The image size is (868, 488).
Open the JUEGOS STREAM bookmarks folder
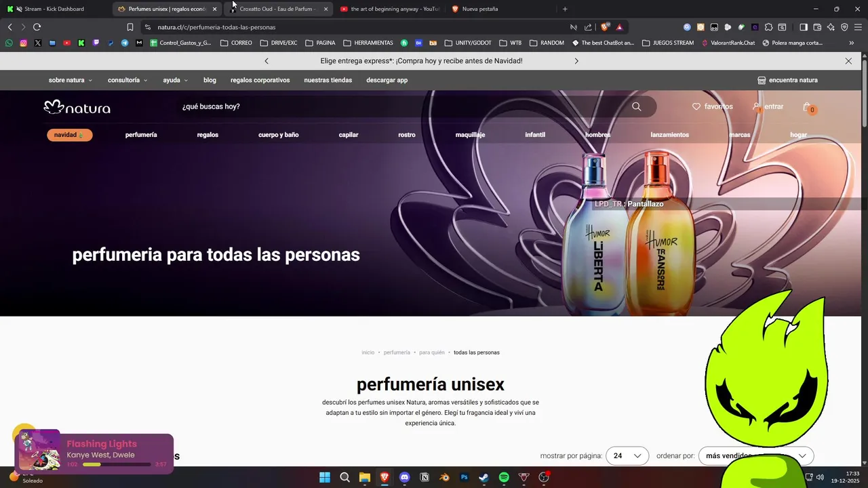667,43
